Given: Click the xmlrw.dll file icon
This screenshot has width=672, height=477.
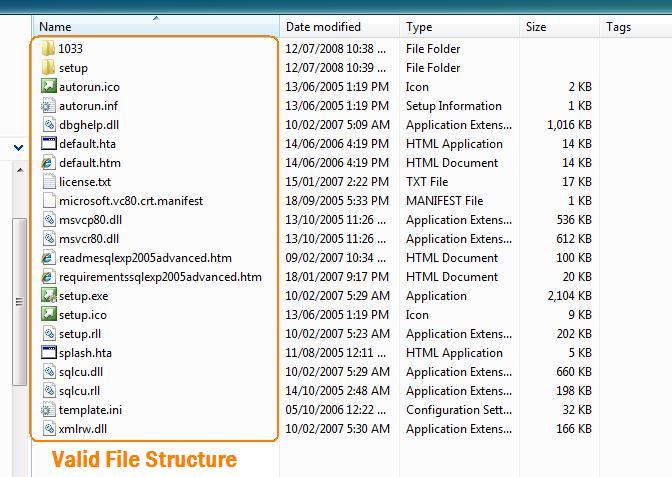Looking at the screenshot, I should tap(49, 428).
